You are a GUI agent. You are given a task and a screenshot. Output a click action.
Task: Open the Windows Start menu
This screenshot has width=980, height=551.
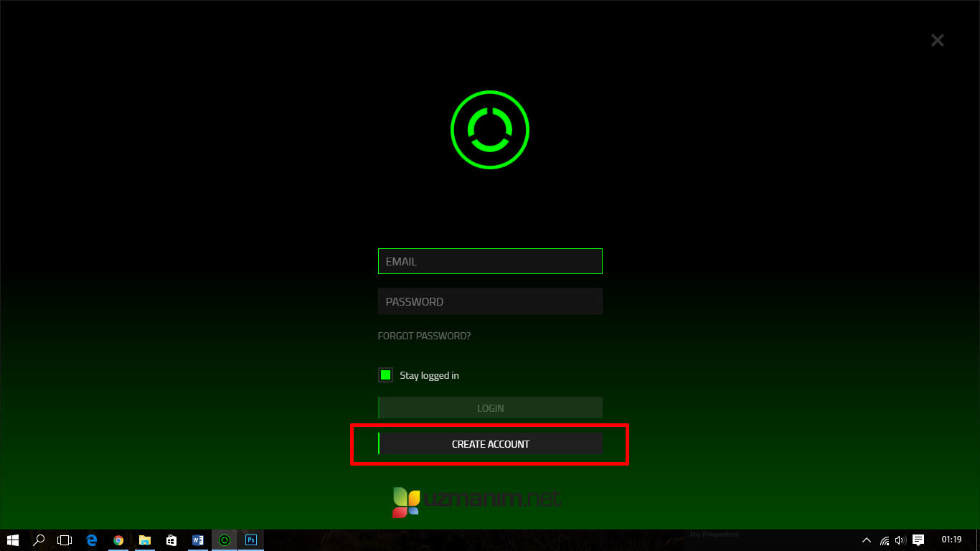(13, 540)
